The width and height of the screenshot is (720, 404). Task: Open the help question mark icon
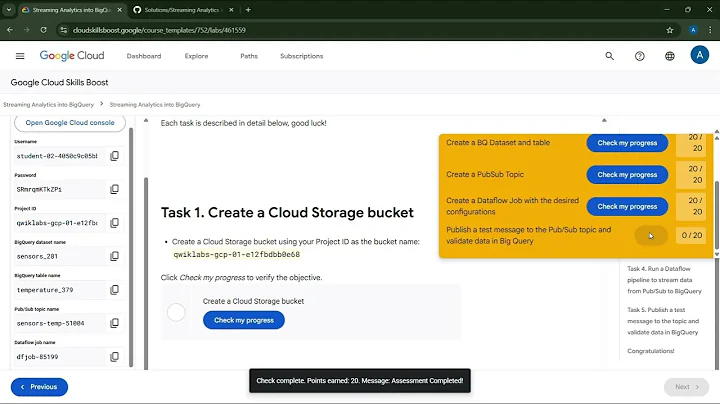point(640,56)
